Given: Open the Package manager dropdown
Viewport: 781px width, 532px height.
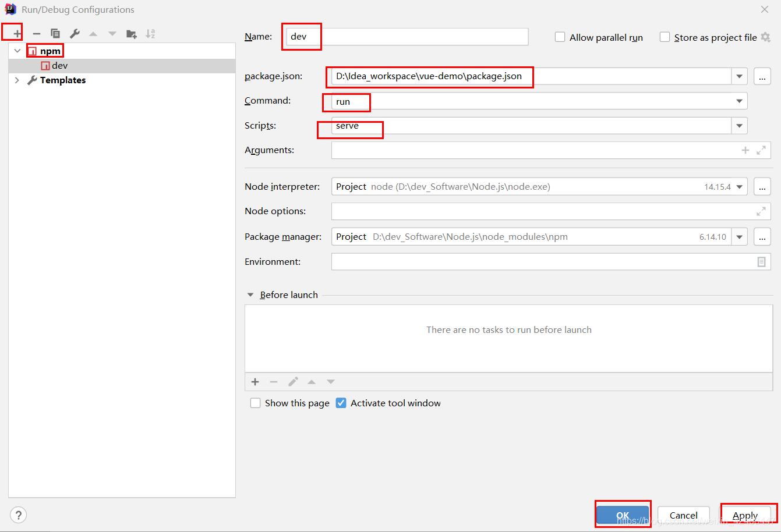Looking at the screenshot, I should 740,237.
